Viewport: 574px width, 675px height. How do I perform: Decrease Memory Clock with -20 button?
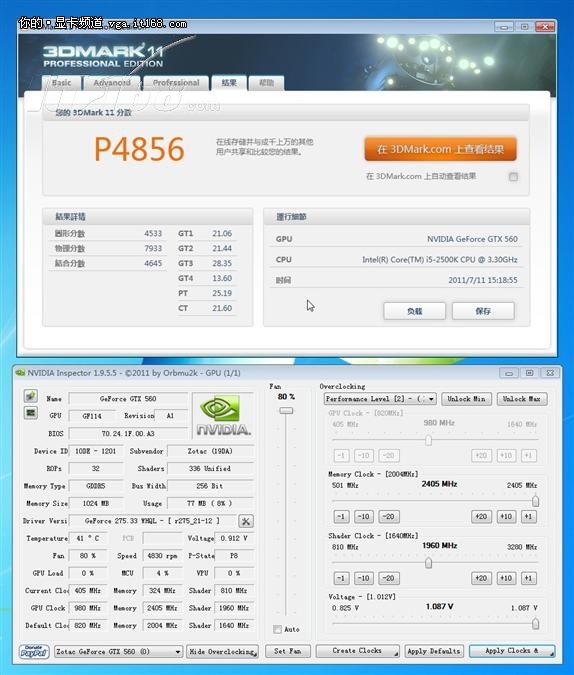click(x=389, y=517)
